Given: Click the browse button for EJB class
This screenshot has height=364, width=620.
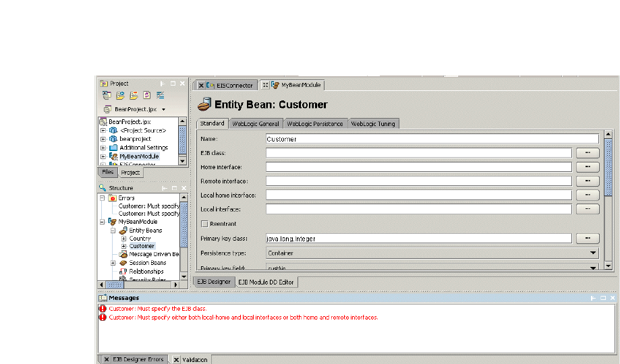Looking at the screenshot, I should coord(587,153).
